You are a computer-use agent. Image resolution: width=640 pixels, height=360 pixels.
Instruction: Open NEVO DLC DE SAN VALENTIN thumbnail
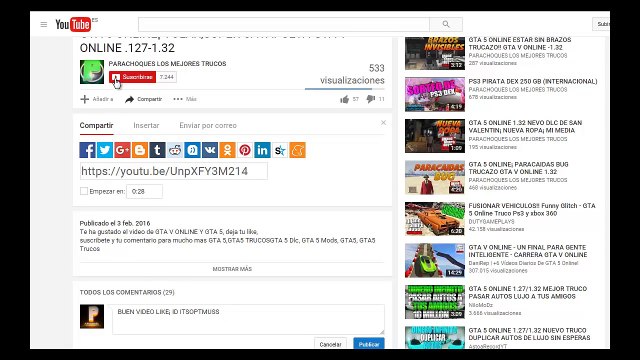pos(435,136)
